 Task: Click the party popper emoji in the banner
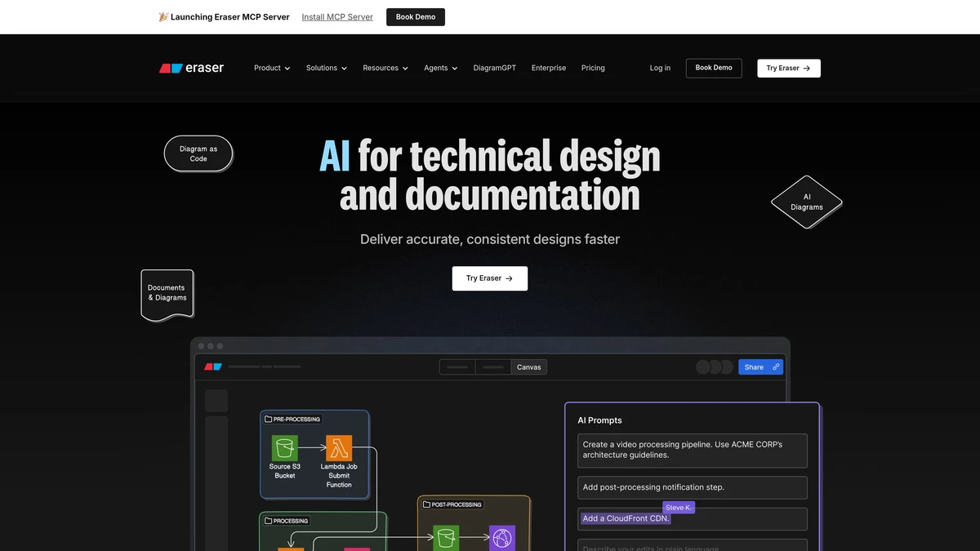pos(163,17)
